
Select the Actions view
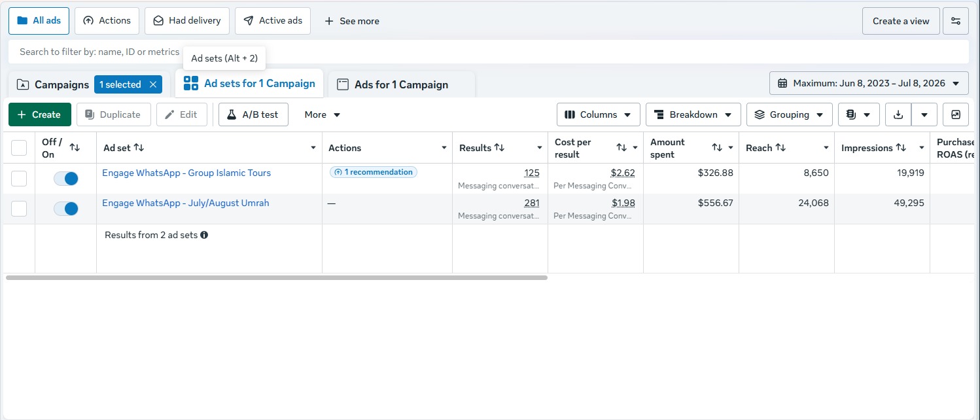[x=107, y=21]
